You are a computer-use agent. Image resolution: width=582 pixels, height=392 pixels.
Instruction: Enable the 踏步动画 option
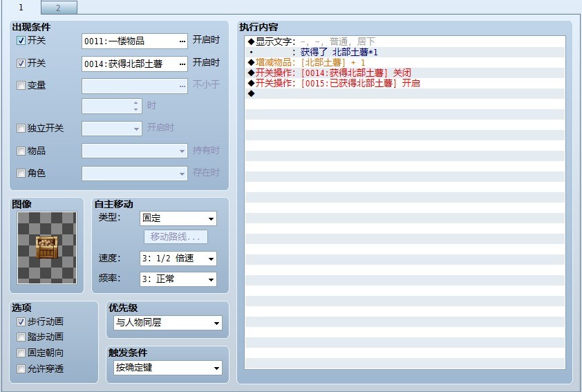coord(21,337)
